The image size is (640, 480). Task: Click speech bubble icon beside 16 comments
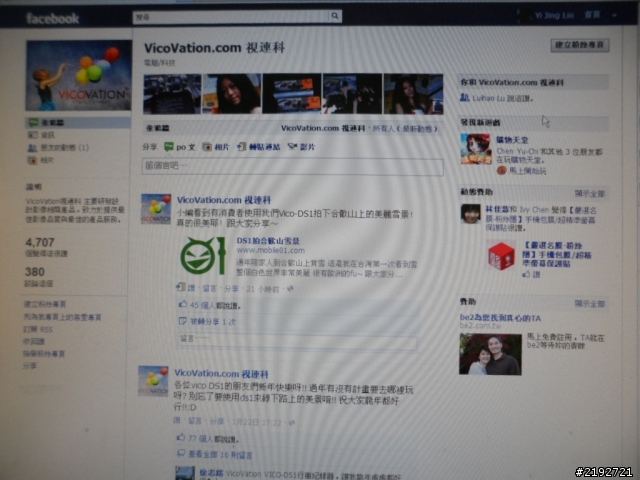[181, 453]
